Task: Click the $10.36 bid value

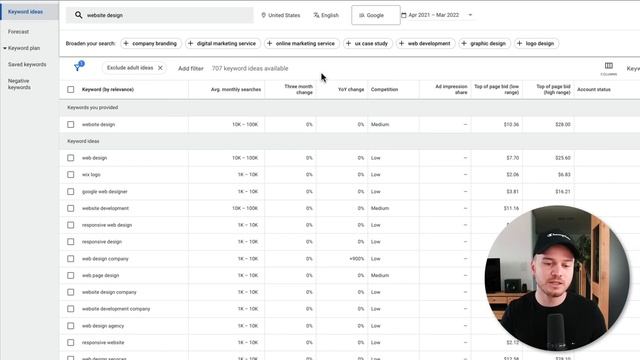Action: pos(511,124)
